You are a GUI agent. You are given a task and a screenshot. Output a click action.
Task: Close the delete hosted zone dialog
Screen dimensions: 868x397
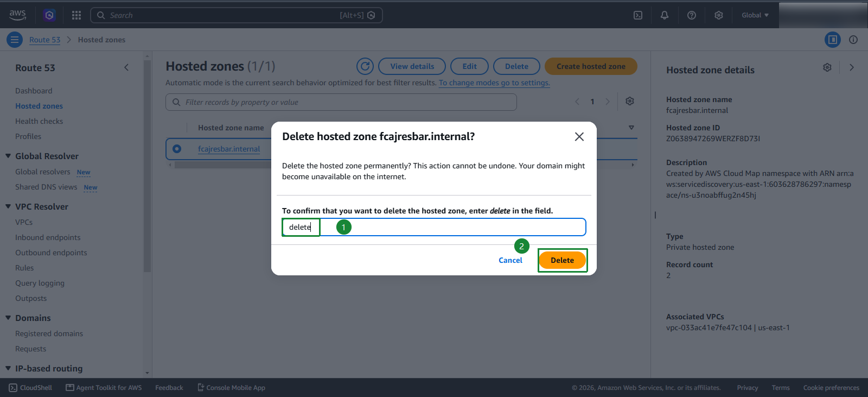click(579, 137)
